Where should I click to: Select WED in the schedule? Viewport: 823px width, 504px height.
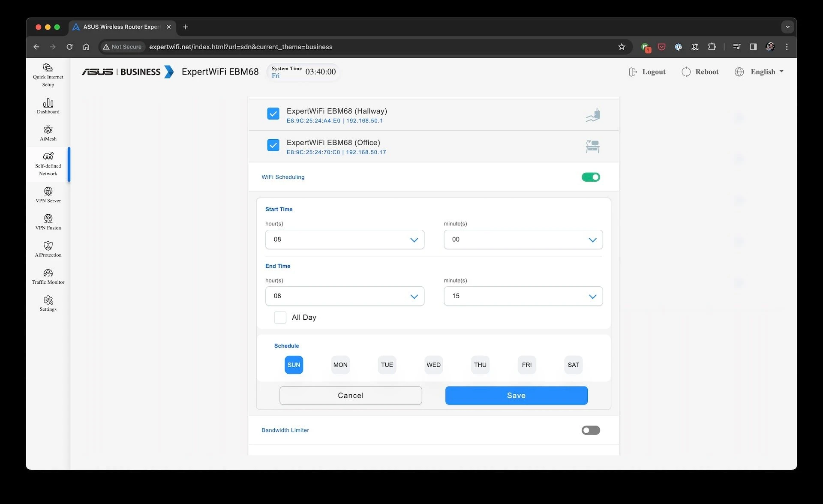point(433,365)
